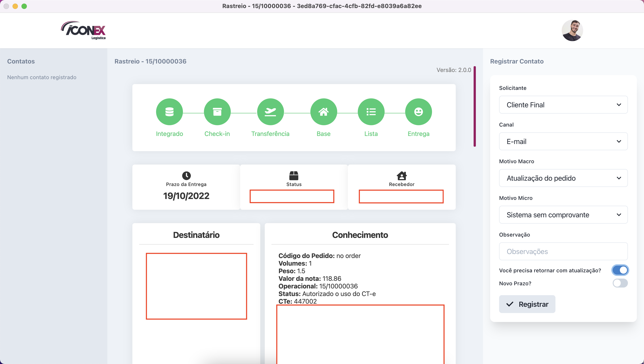The height and width of the screenshot is (364, 644).
Task: Click the 'Prazo da Entrega' label
Action: [186, 184]
